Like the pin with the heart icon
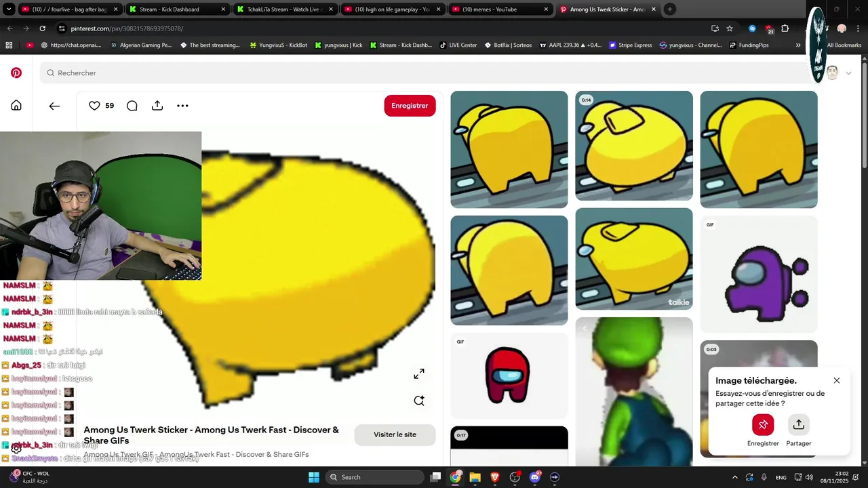868x488 pixels. coord(94,106)
